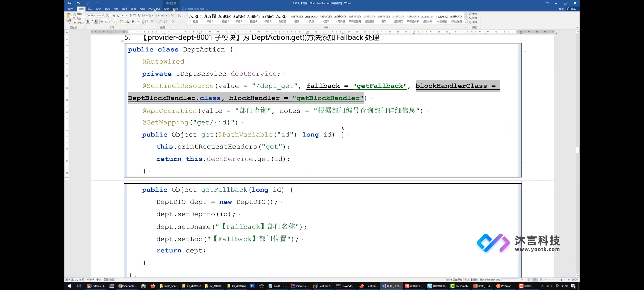Switch to the 引用 (References) ribbon tab

coord(116,9)
